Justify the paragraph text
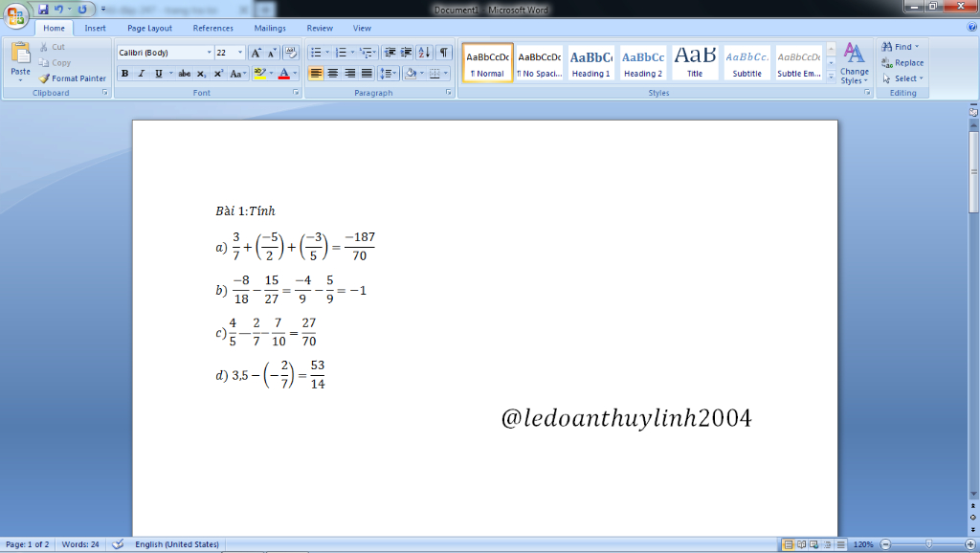The width and height of the screenshot is (980, 553). tap(367, 74)
